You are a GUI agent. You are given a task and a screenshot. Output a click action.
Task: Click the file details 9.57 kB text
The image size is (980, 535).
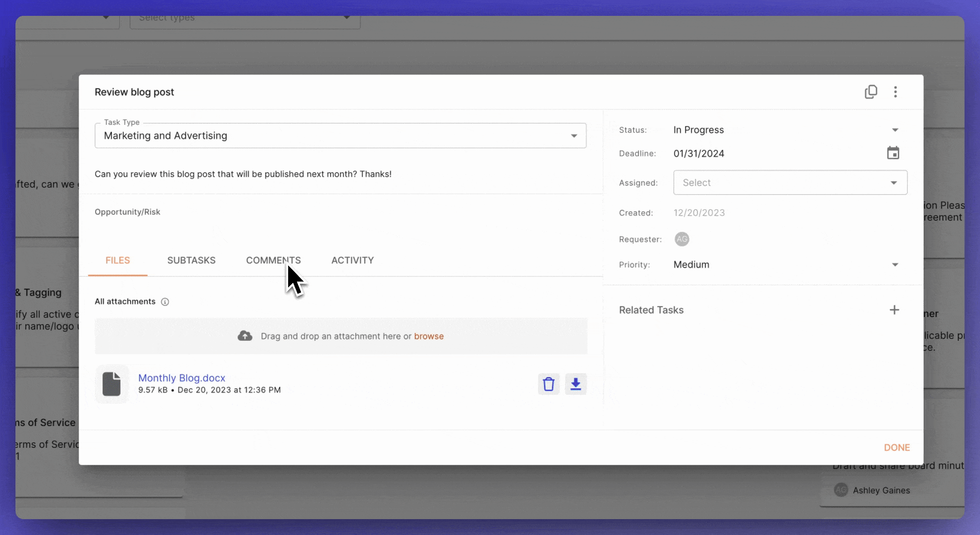[209, 390]
